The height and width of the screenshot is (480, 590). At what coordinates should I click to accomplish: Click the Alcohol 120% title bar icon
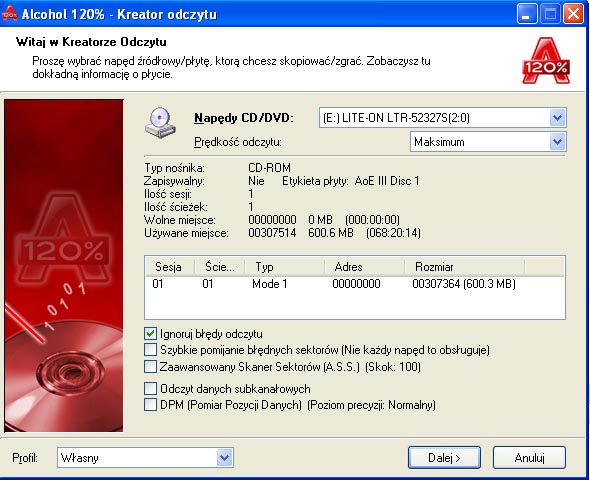pyautogui.click(x=9, y=14)
